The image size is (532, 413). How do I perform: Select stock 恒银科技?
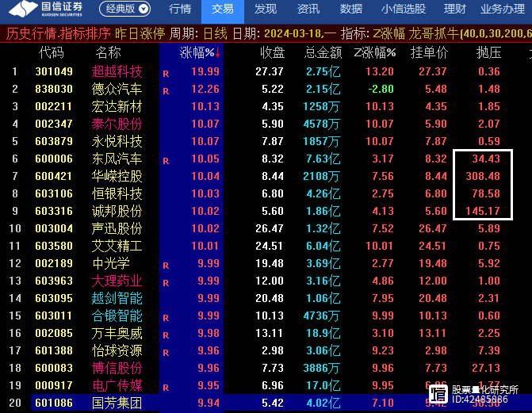pyautogui.click(x=117, y=193)
